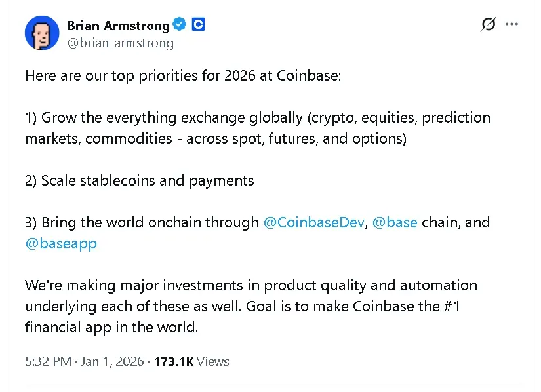Open Brian Armstrong's display name

[118, 26]
